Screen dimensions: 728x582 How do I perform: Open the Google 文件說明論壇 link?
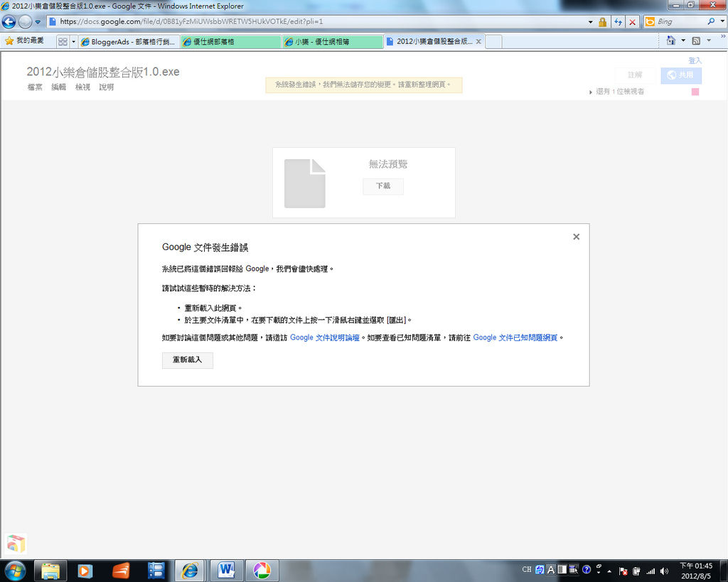(324, 338)
